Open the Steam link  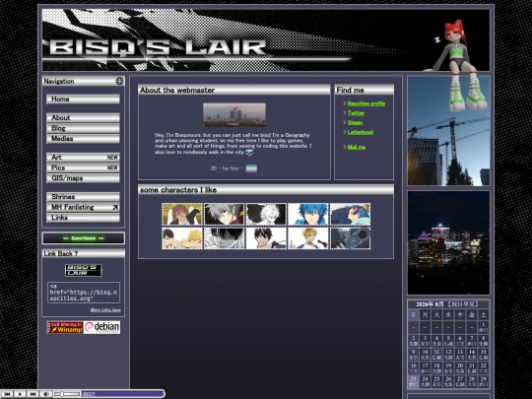point(355,123)
